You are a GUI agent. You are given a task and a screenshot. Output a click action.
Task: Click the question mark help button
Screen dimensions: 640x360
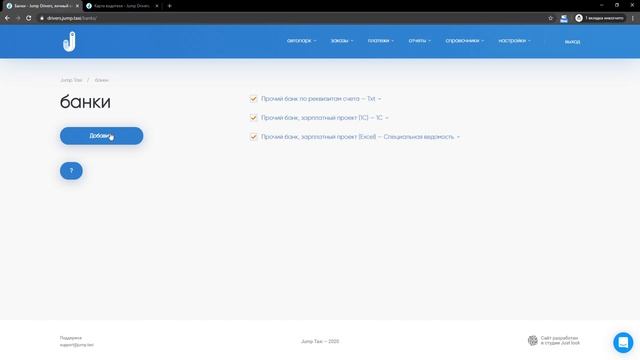(71, 171)
